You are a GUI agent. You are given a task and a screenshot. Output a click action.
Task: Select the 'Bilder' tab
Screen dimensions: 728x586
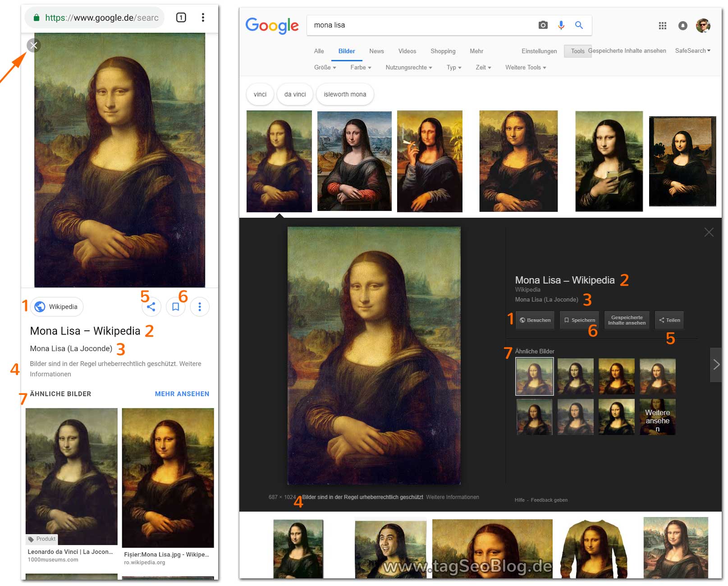click(x=347, y=51)
